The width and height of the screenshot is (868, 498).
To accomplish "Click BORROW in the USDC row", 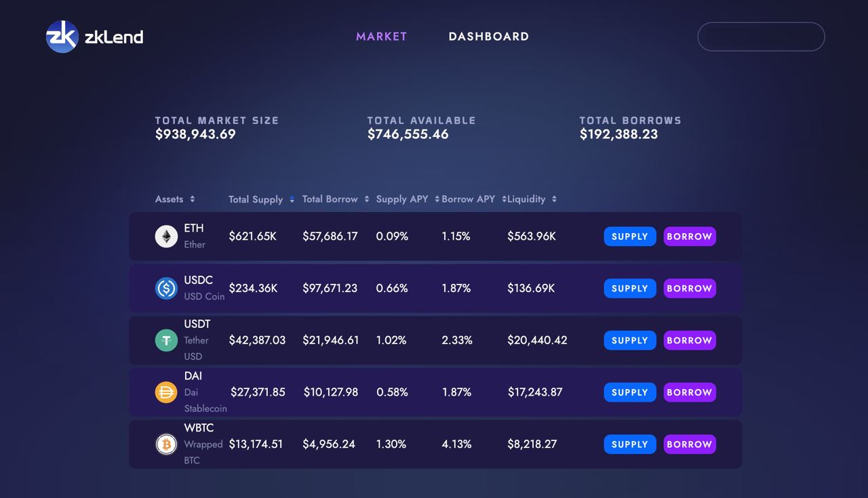I will point(690,288).
